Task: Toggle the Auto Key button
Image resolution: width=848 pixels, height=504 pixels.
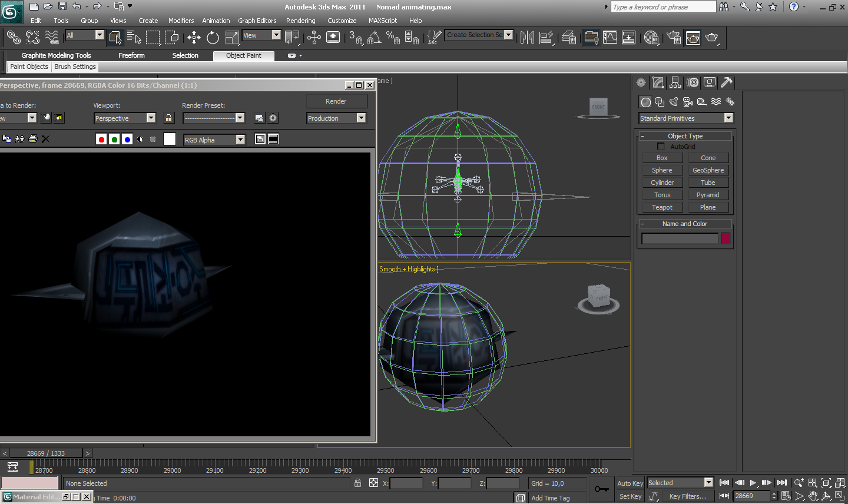Action: pos(630,483)
